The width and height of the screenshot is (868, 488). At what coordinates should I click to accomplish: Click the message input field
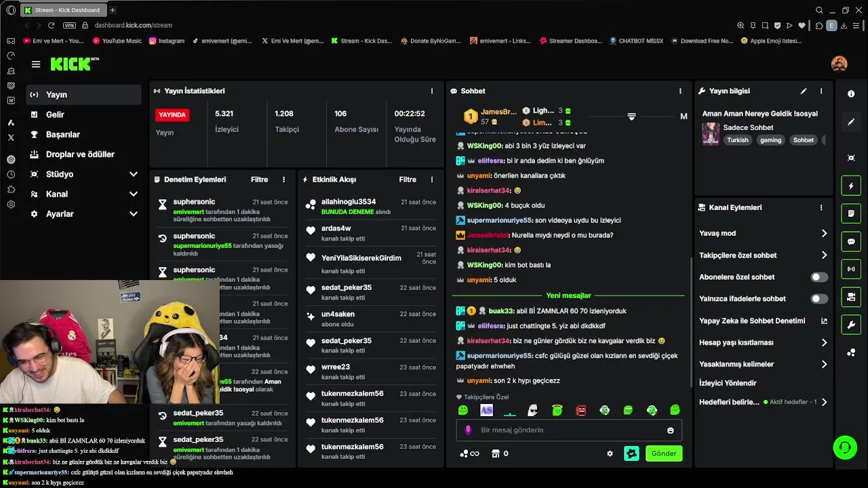[569, 430]
